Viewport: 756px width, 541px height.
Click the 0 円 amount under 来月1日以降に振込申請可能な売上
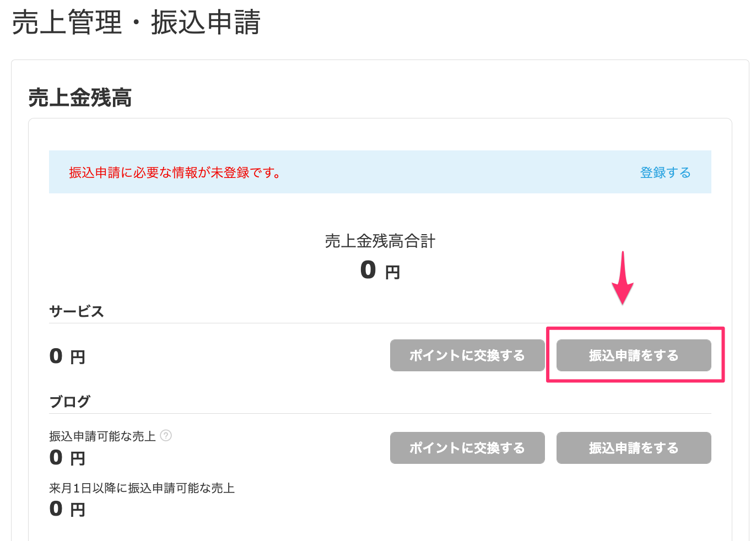[67, 509]
